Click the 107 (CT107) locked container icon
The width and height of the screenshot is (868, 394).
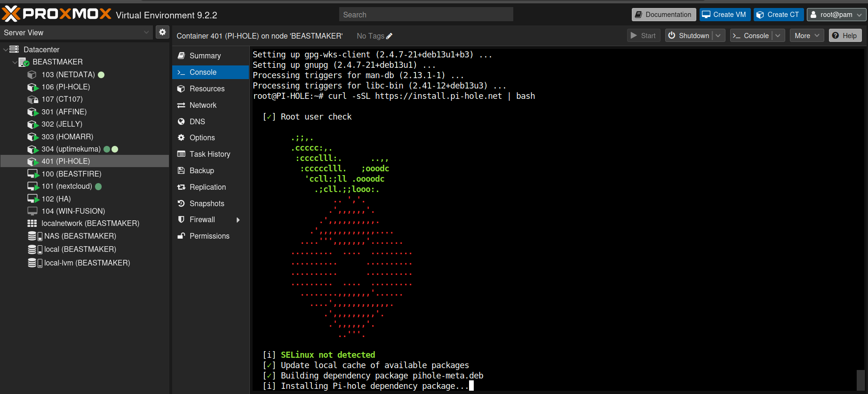[32, 99]
